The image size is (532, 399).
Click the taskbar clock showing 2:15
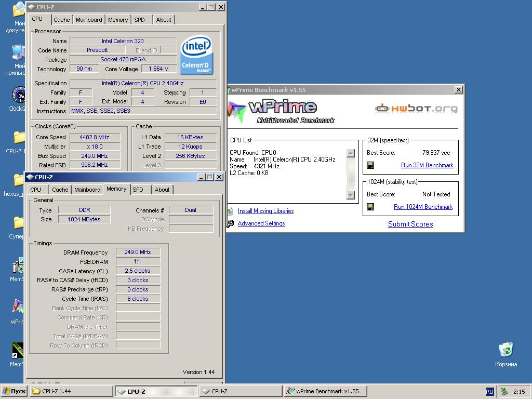[519, 392]
